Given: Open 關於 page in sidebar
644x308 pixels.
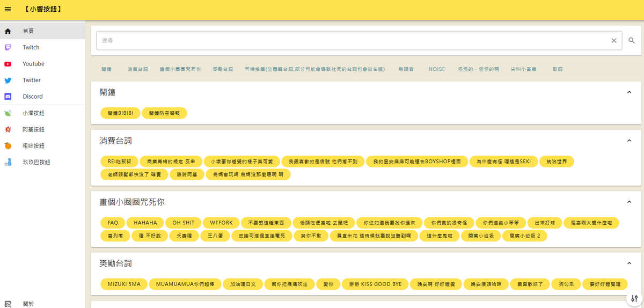Looking at the screenshot, I should pyautogui.click(x=42, y=304).
